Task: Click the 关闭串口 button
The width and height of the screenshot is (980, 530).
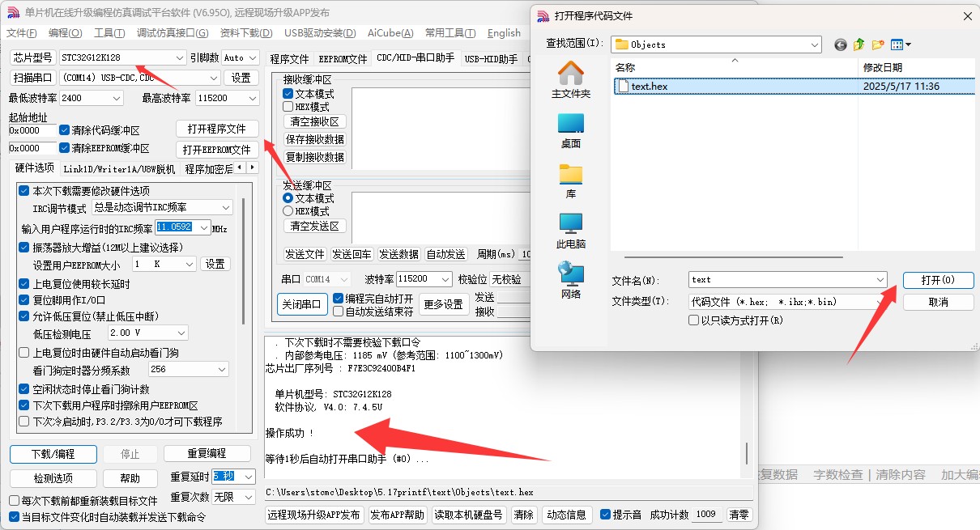Action: 300,305
